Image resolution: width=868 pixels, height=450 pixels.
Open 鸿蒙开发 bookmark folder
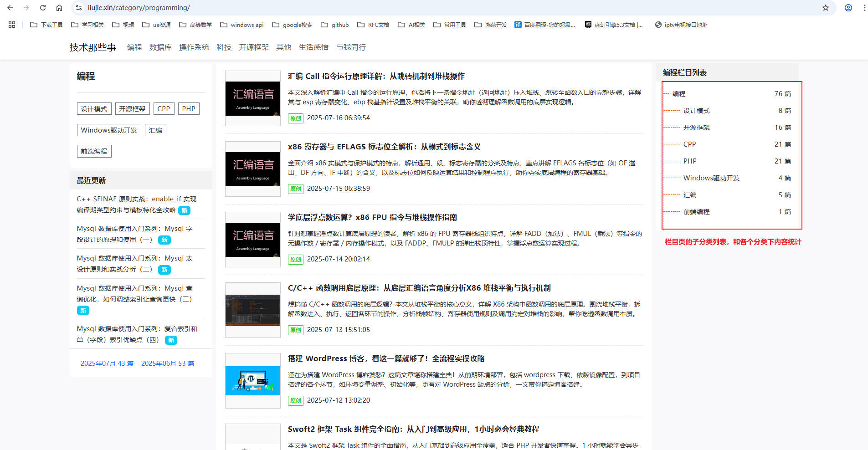pos(491,25)
